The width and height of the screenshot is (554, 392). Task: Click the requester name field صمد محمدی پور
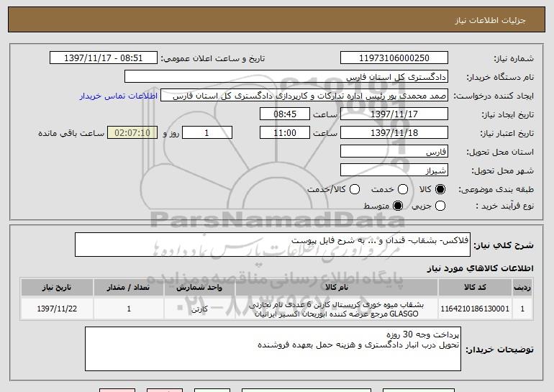[x=304, y=96]
